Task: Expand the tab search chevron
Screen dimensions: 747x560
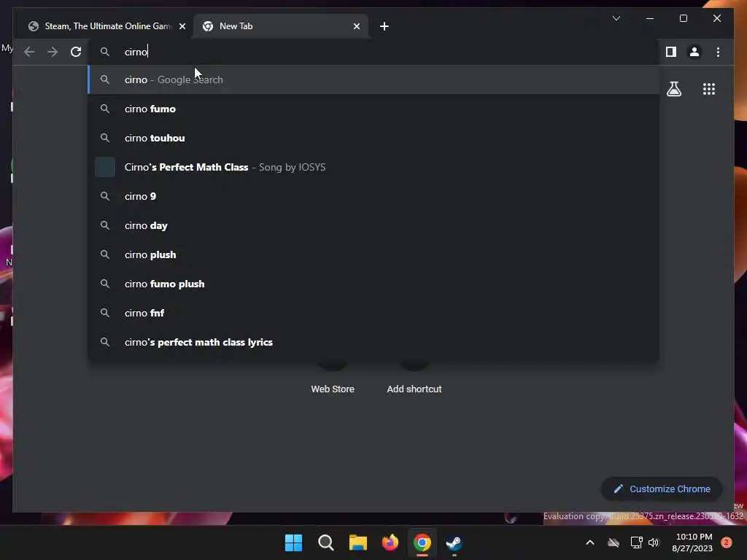Action: pos(616,18)
